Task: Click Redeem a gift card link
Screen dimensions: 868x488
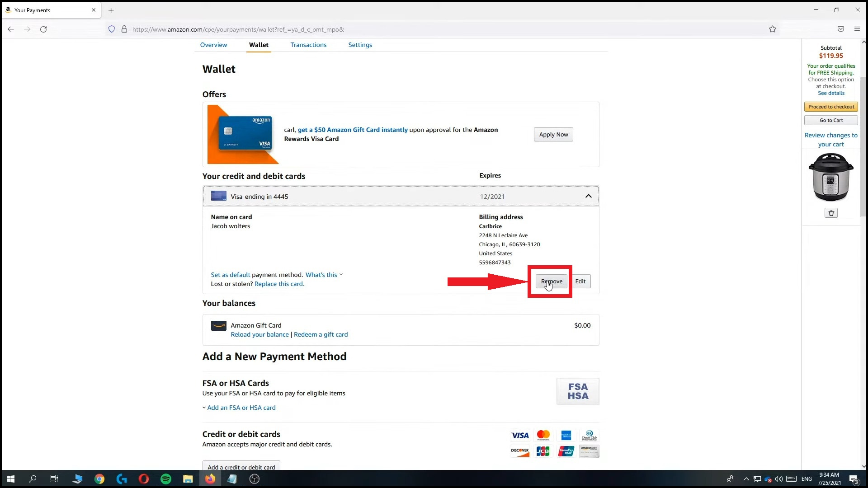Action: tap(321, 335)
